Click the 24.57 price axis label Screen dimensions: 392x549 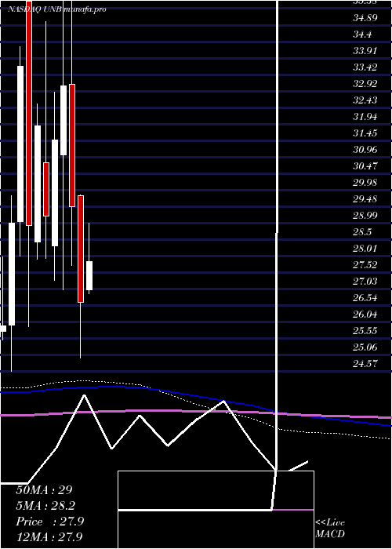pyautogui.click(x=365, y=364)
